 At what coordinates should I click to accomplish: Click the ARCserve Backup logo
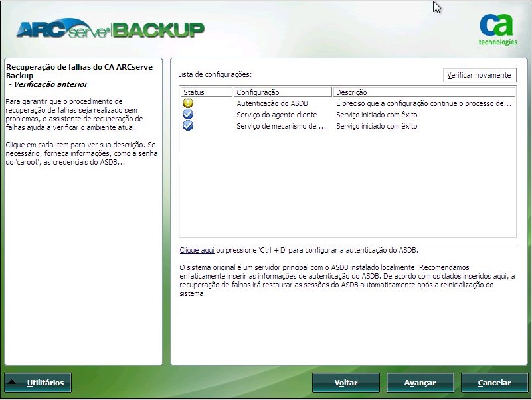[x=110, y=29]
